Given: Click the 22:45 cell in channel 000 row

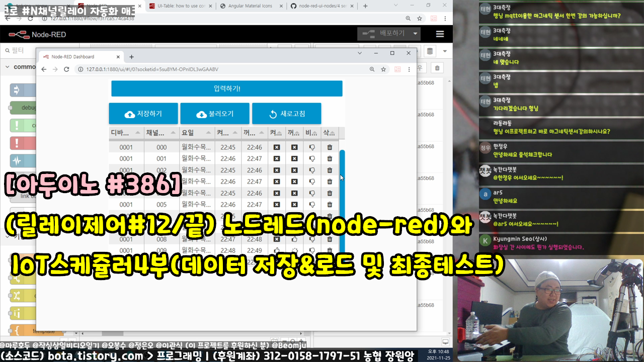Looking at the screenshot, I should pos(228,147).
